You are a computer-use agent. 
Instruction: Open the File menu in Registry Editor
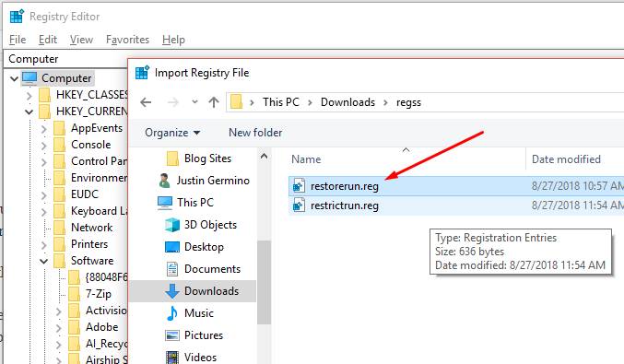point(18,40)
